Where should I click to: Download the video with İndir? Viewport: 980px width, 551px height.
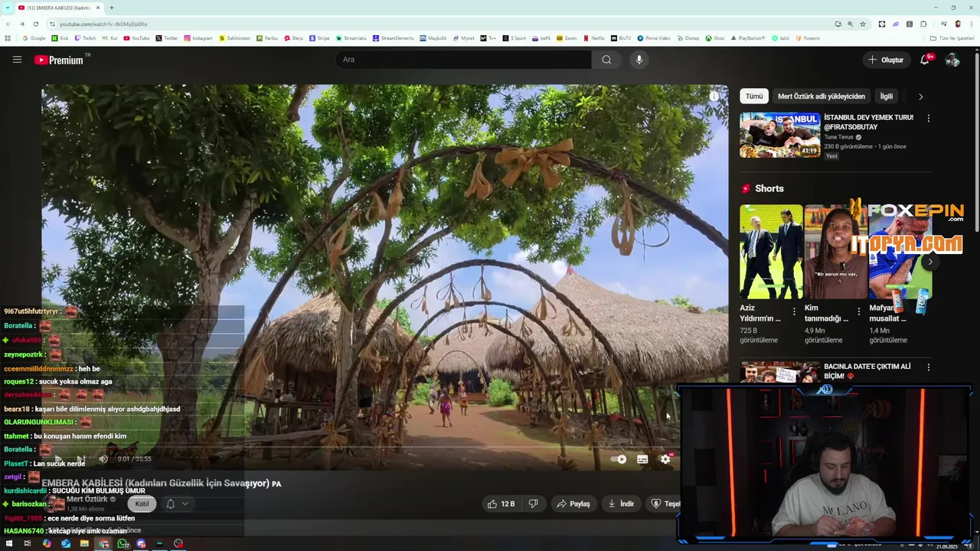coord(621,504)
